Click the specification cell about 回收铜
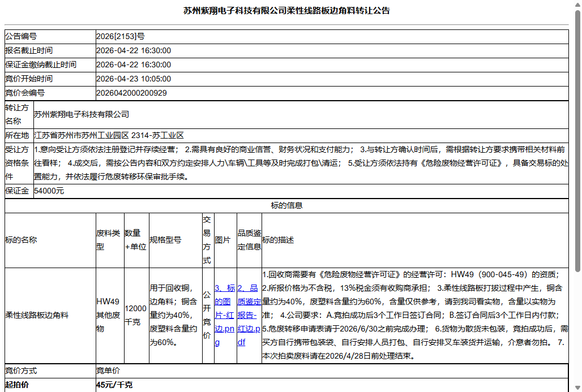Screen dimensions: 582x392 coord(176,316)
